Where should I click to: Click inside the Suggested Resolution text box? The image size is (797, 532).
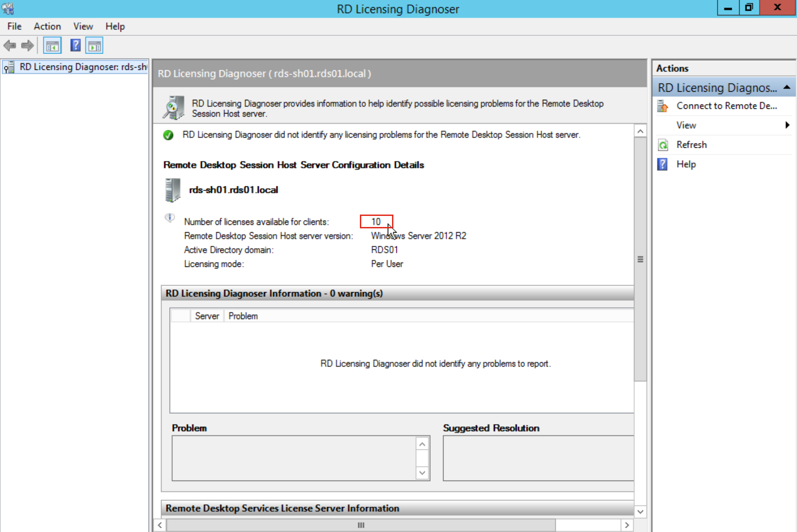(x=539, y=458)
